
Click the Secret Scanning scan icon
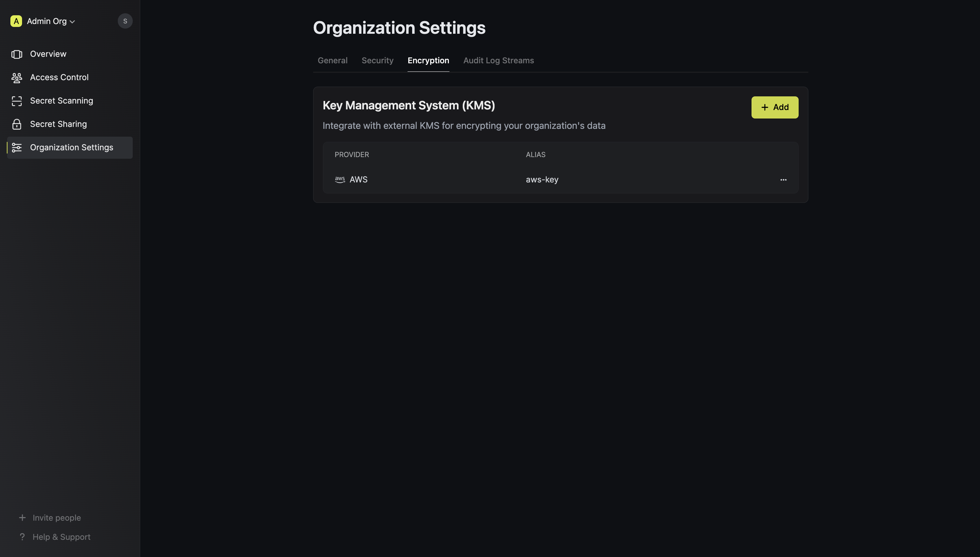tap(17, 101)
